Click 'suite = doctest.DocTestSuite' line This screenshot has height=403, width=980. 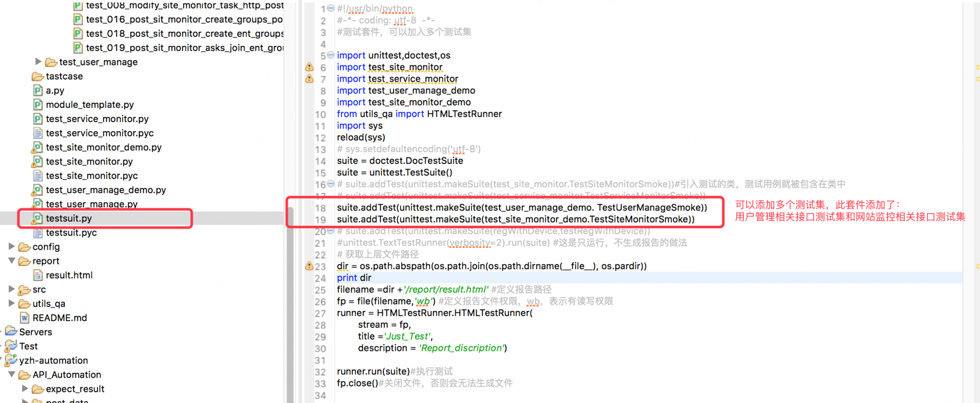(x=400, y=161)
